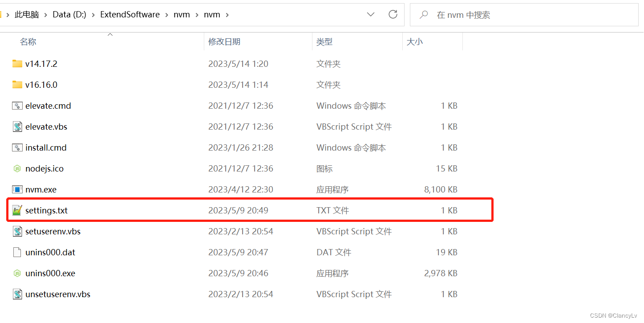Screen dimensions: 644x323
Task: Click the date 2023/5/9 20:47
Action: pos(238,252)
